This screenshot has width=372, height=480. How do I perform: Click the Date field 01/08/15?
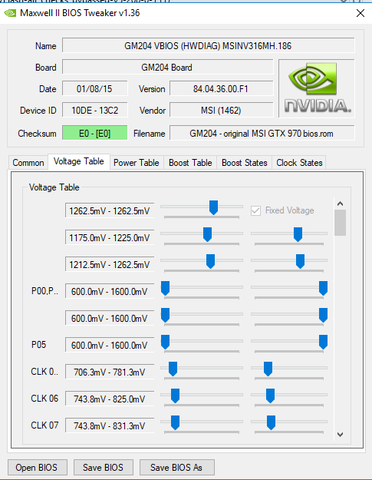(x=95, y=89)
